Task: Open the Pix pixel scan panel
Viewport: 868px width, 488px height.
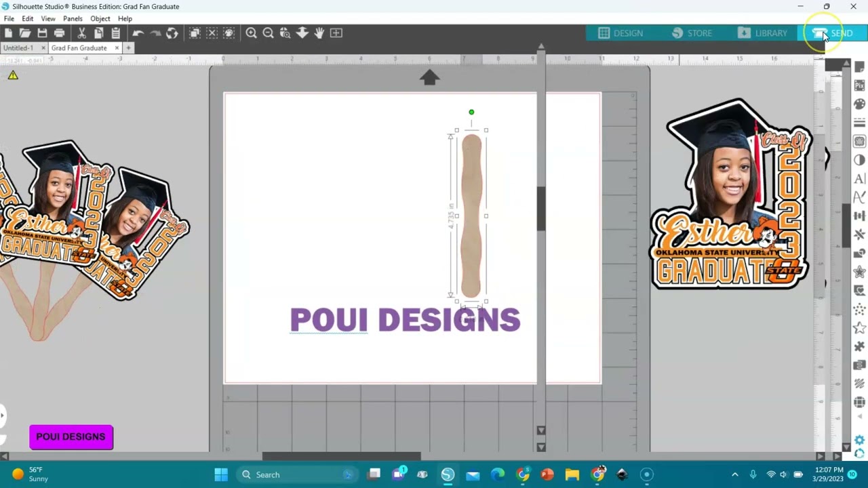Action: click(859, 85)
